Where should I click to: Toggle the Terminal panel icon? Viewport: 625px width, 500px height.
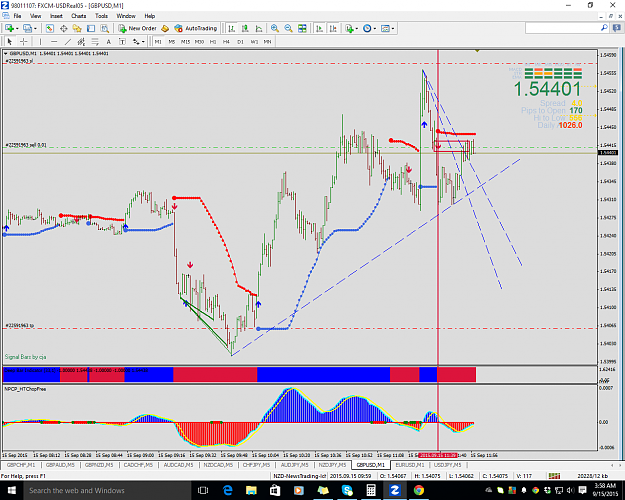91,28
